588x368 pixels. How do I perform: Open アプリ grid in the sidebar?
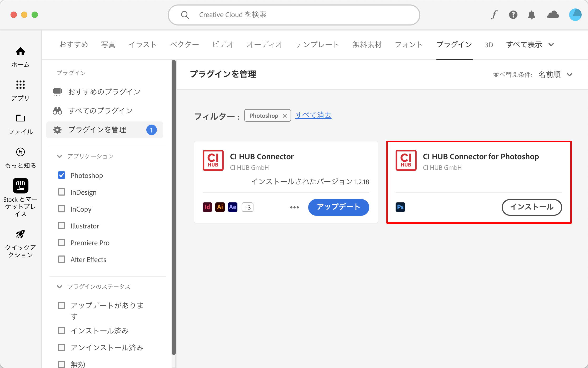point(21,91)
